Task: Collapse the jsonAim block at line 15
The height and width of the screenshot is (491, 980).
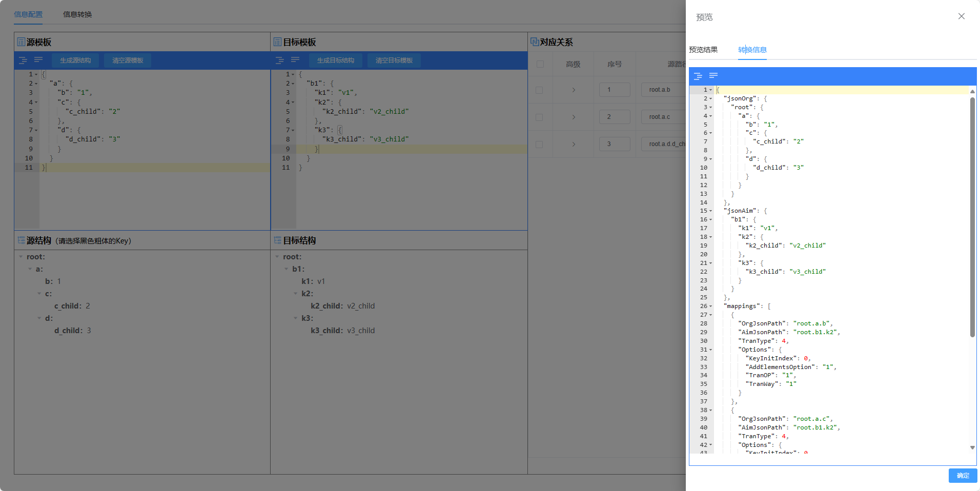Action: pyautogui.click(x=710, y=211)
